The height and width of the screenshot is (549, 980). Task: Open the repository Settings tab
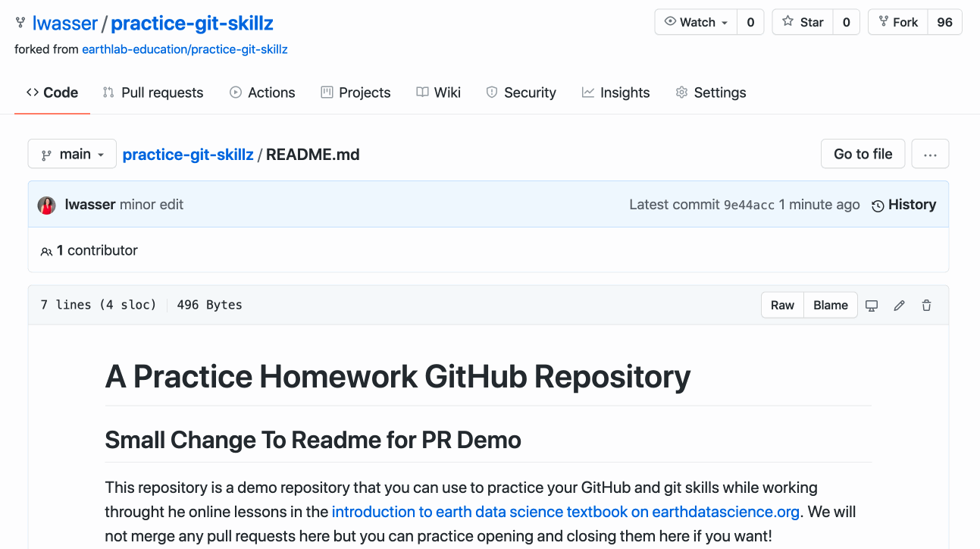click(711, 93)
